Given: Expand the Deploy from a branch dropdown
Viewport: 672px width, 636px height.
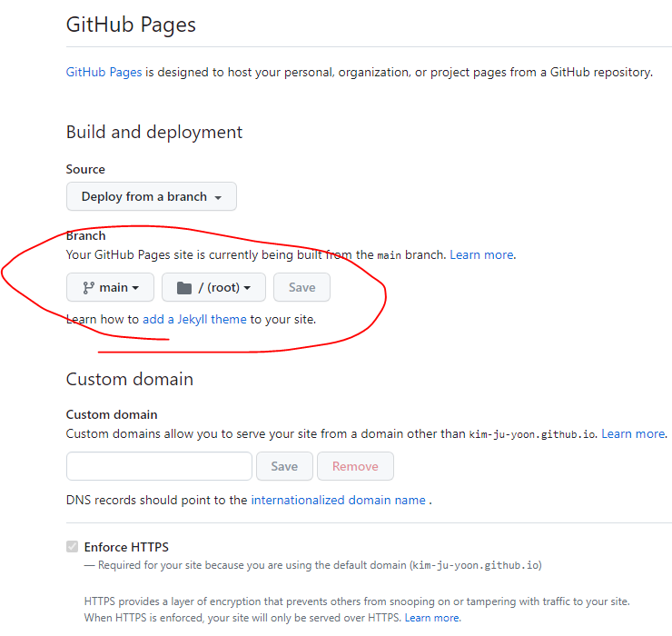Looking at the screenshot, I should click(x=152, y=196).
